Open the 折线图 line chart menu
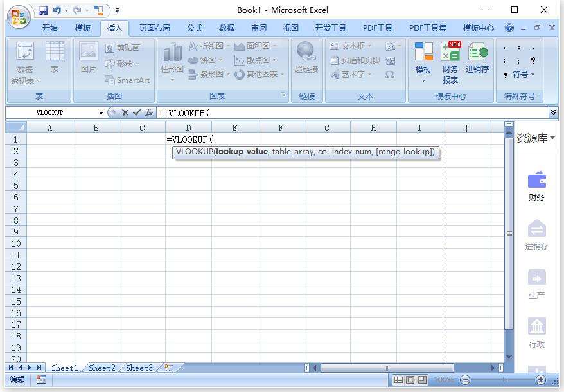Screen dimensions: 564x392 coord(209,46)
